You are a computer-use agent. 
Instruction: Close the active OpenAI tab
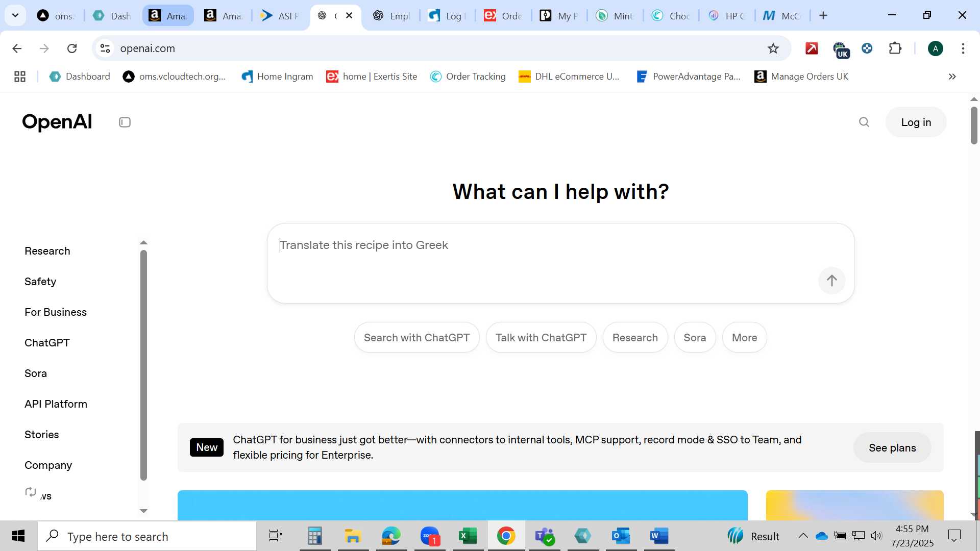point(349,16)
